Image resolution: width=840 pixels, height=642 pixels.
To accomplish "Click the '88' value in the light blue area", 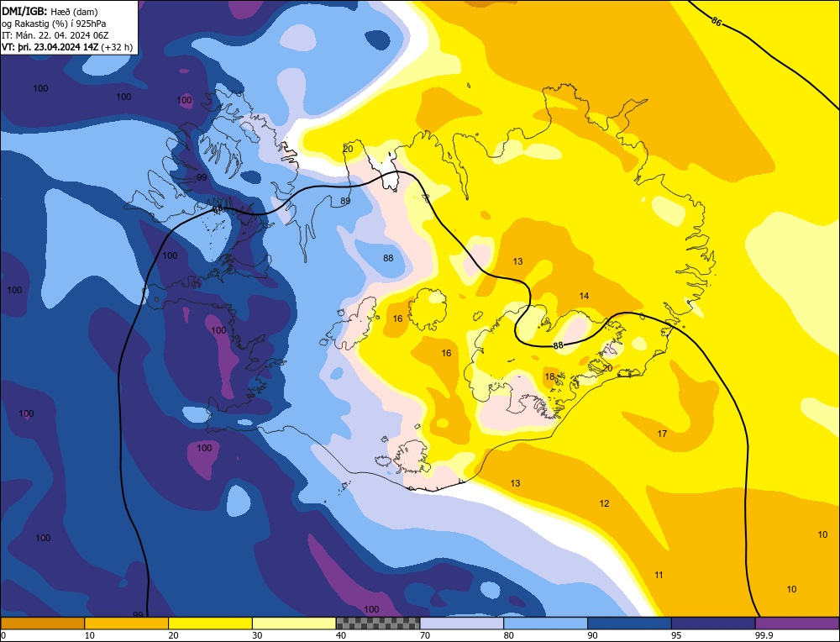I will (x=388, y=258).
